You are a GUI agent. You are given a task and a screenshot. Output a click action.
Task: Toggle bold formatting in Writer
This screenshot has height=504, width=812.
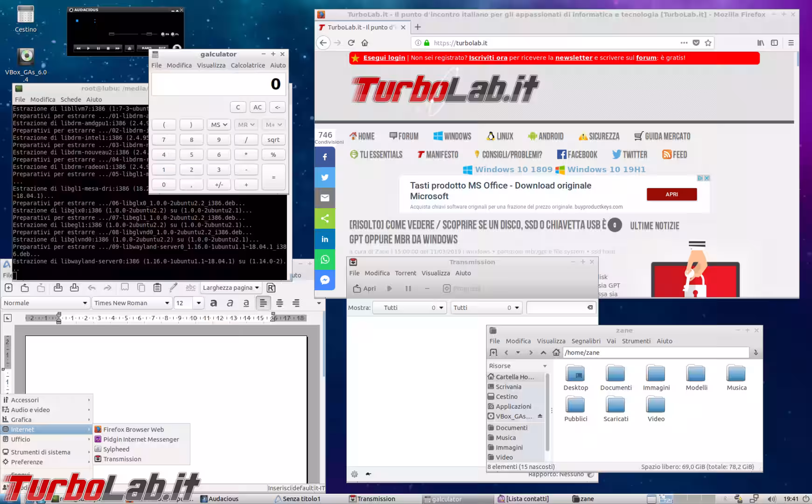coord(214,303)
